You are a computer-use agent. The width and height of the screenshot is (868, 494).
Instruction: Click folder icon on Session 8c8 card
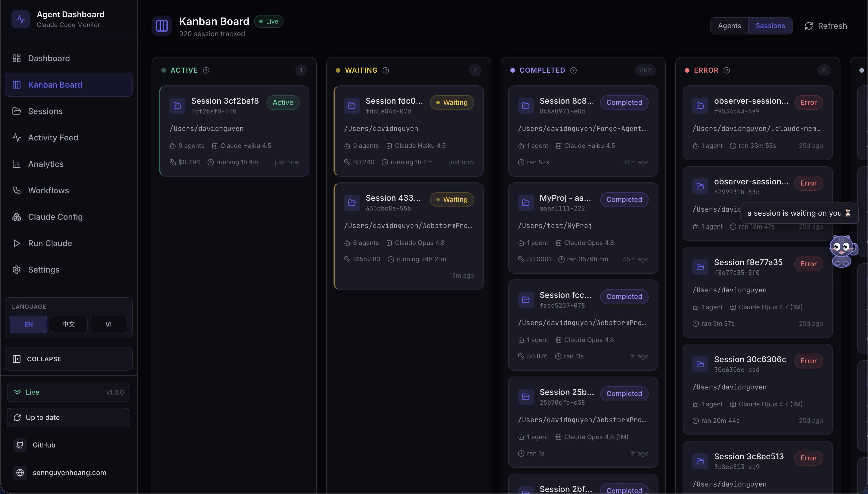526,105
